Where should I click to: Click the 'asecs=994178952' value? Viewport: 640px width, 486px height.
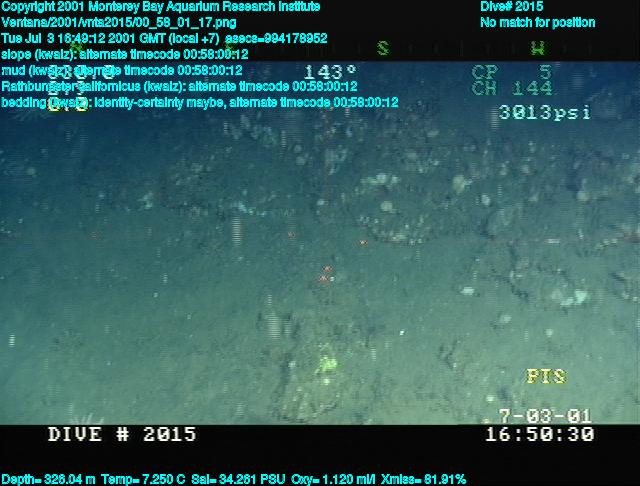click(x=276, y=38)
